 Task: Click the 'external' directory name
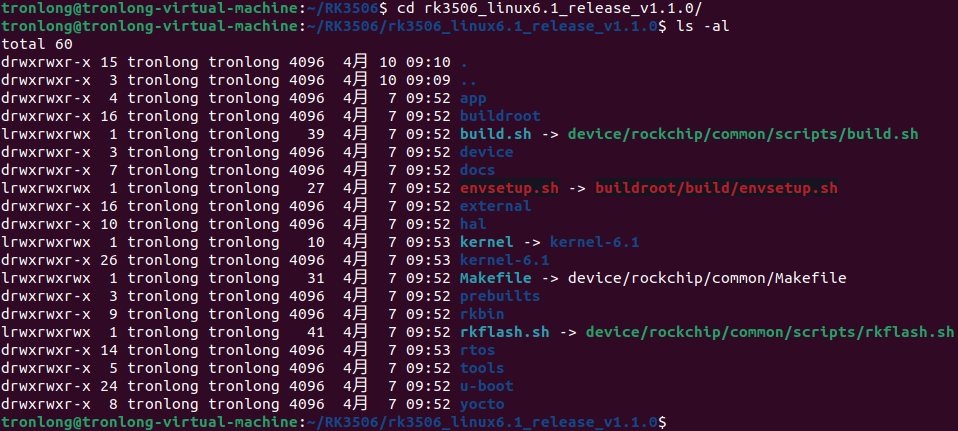495,206
